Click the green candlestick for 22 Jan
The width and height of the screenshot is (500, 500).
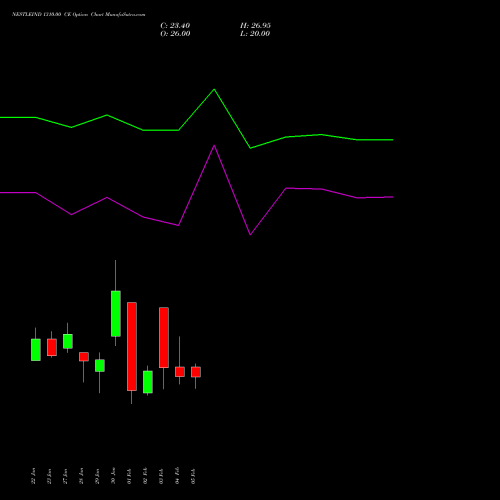(36, 350)
